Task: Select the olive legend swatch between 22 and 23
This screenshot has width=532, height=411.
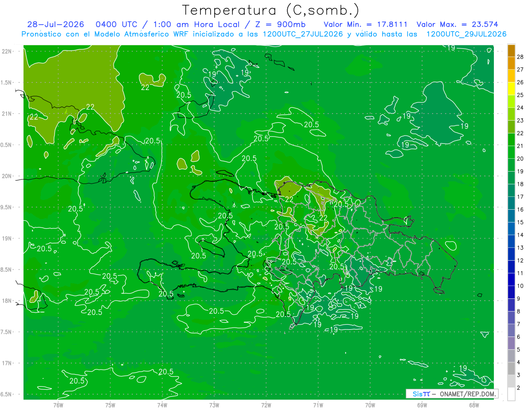Action: coord(511,127)
